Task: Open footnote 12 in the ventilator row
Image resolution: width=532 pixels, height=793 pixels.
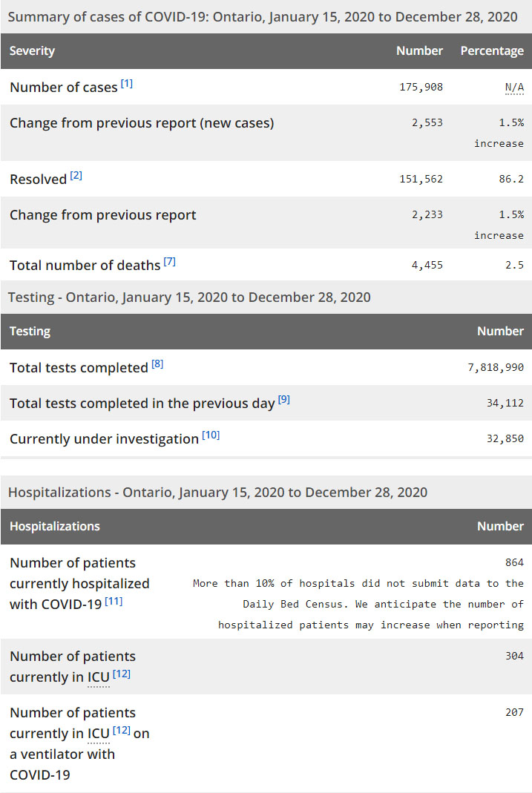Action: pyautogui.click(x=122, y=731)
